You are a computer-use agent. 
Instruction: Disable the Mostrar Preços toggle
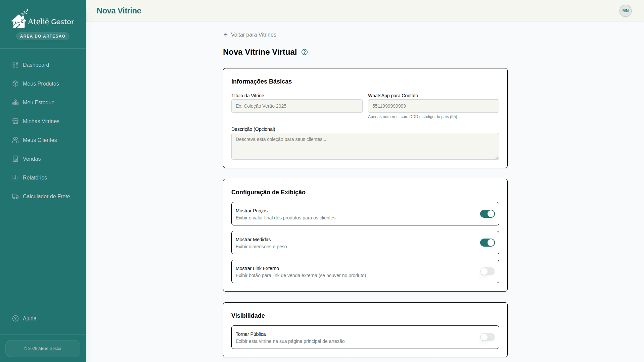coord(487,214)
